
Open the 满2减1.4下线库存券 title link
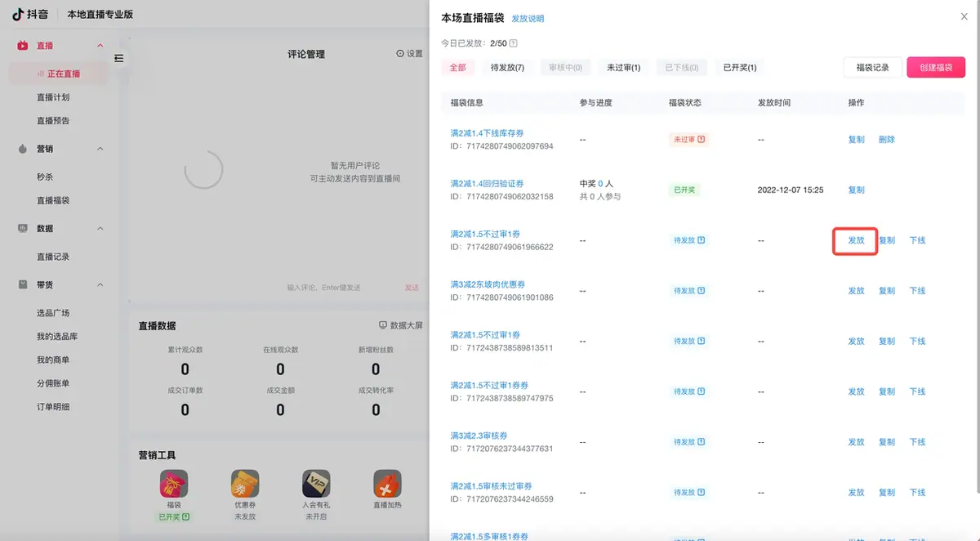488,133
